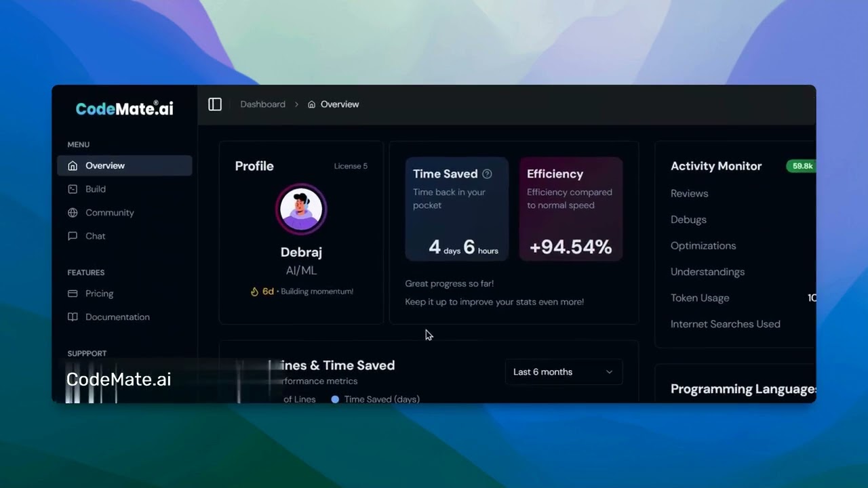Viewport: 868px width, 488px height.
Task: Click the Internet Searches Used row
Action: pyautogui.click(x=743, y=324)
